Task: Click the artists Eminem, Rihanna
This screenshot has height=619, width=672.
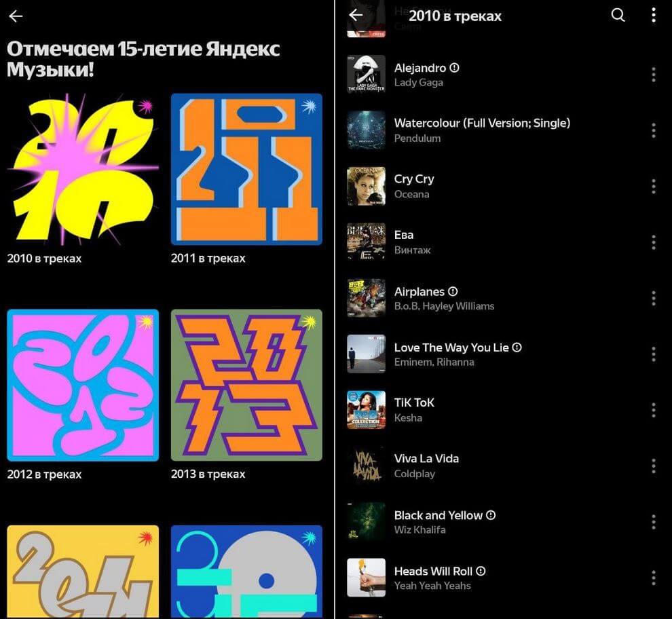Action: pos(434,362)
